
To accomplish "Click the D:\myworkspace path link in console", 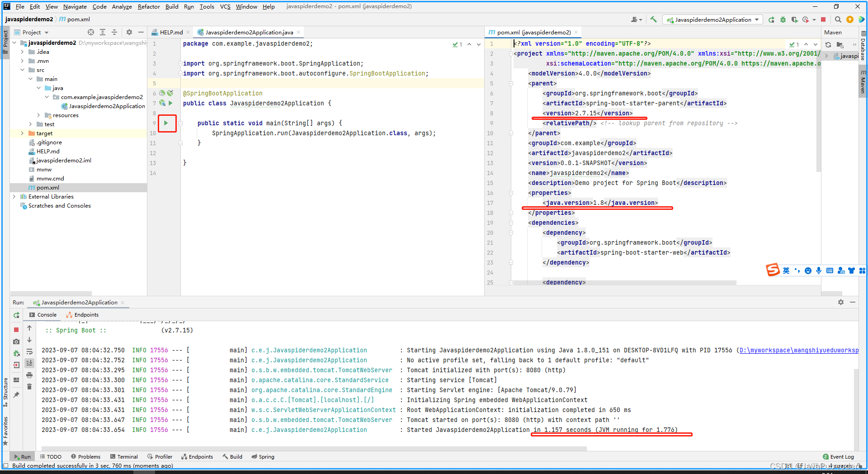I will 799,350.
